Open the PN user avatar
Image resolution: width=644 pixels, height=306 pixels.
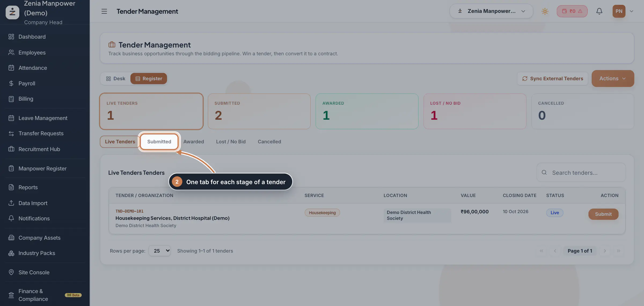pyautogui.click(x=619, y=11)
